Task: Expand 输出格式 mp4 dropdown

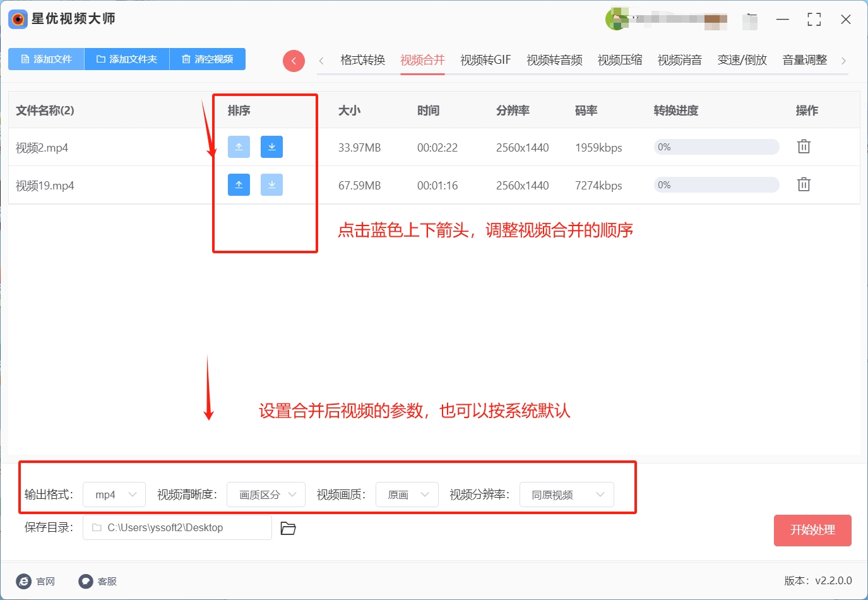Action: pos(114,495)
